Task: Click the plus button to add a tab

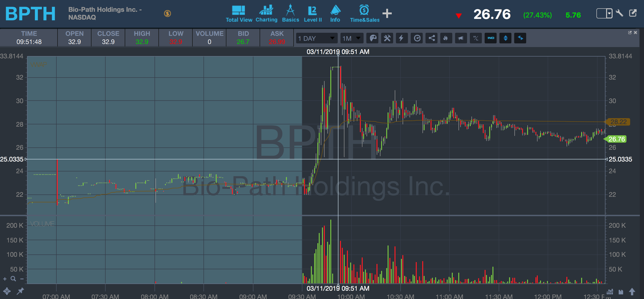Action: point(387,13)
